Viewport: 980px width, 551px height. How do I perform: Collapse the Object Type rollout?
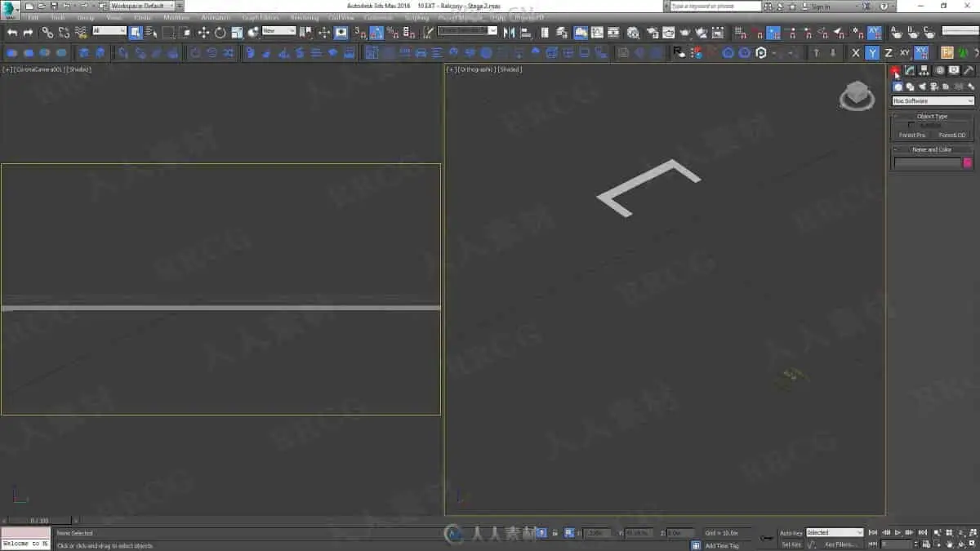[x=933, y=117]
